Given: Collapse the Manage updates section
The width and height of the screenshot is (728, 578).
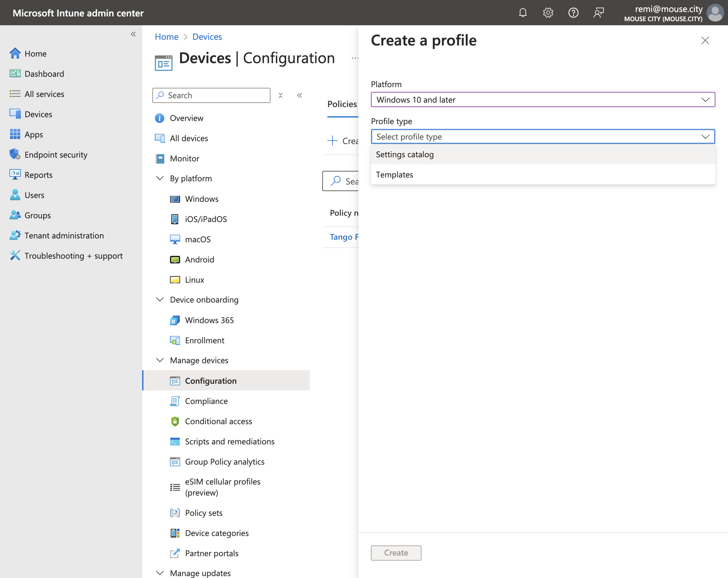Looking at the screenshot, I should (160, 573).
